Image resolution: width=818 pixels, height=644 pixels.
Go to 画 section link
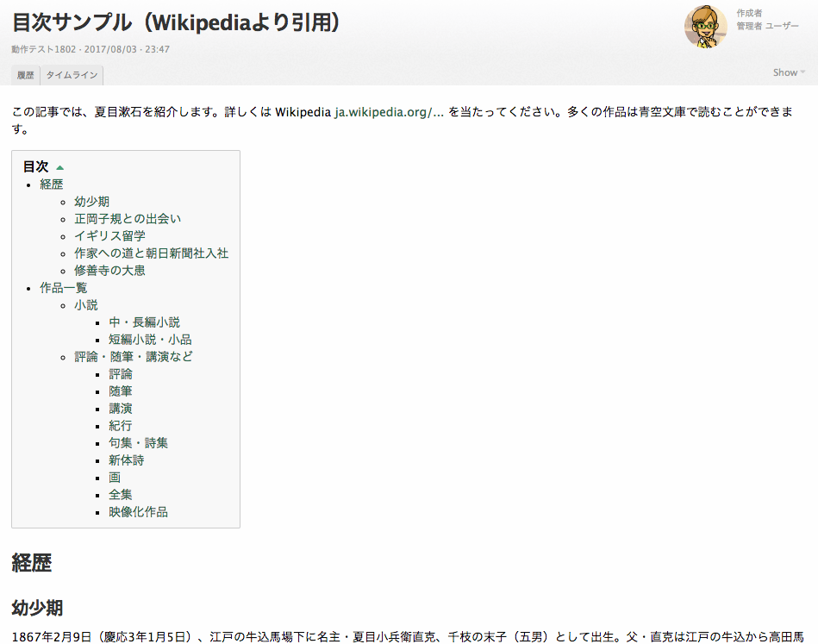pyautogui.click(x=115, y=477)
